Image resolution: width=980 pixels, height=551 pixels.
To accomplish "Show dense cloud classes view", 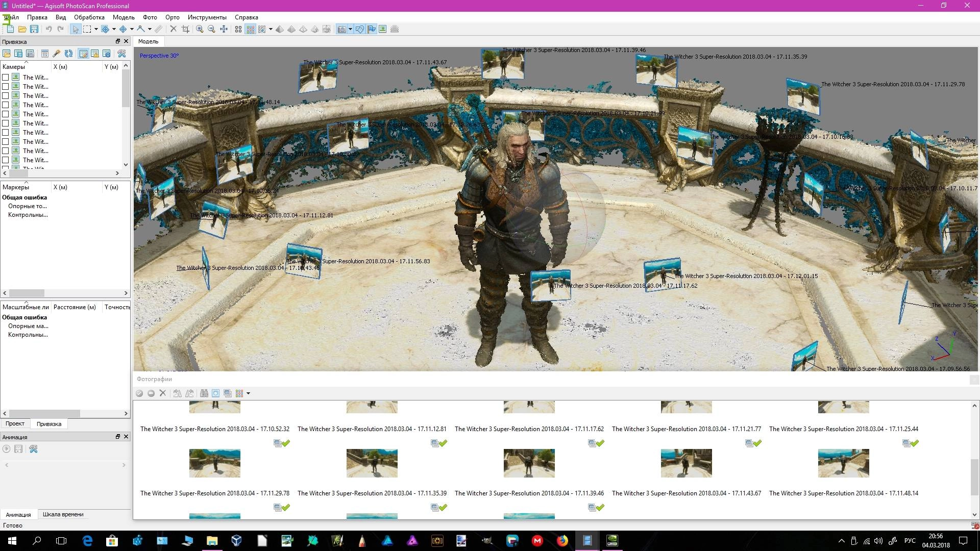I will [x=262, y=29].
